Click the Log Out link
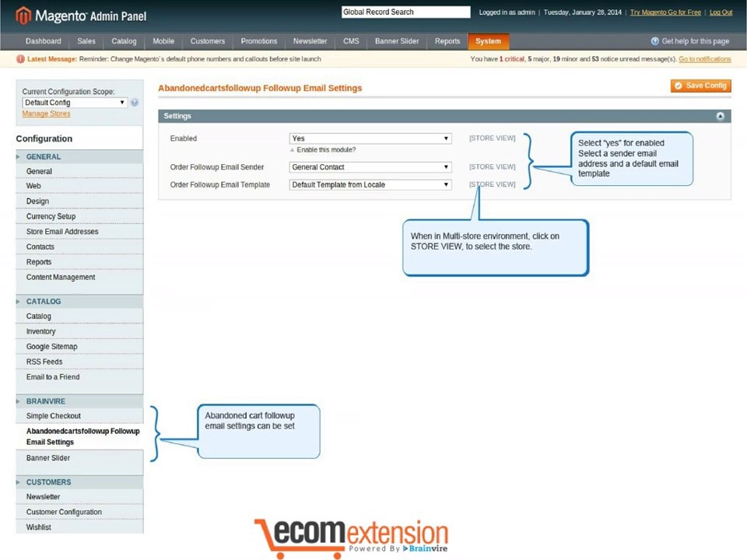 pyautogui.click(x=721, y=12)
